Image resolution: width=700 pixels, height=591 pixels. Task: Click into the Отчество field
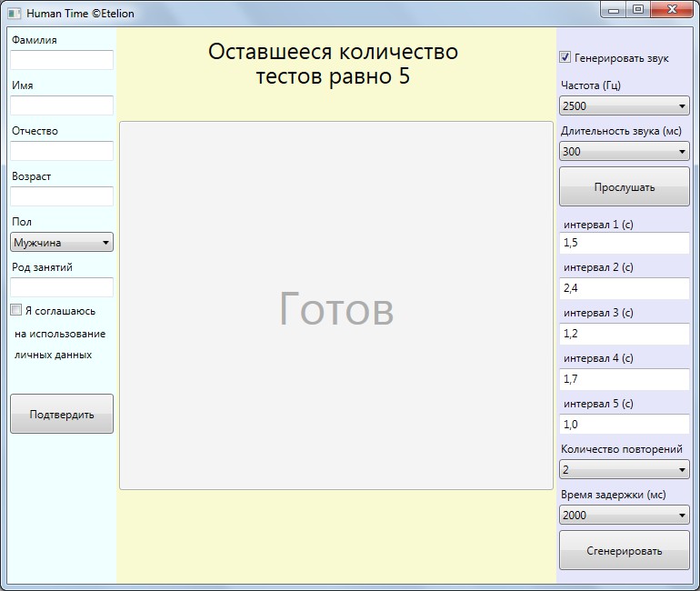62,151
